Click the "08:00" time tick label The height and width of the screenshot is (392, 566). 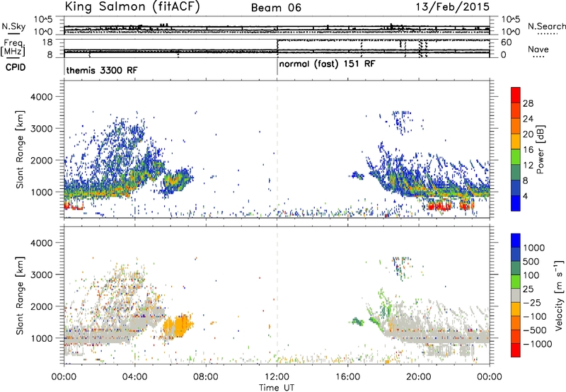[x=206, y=377]
